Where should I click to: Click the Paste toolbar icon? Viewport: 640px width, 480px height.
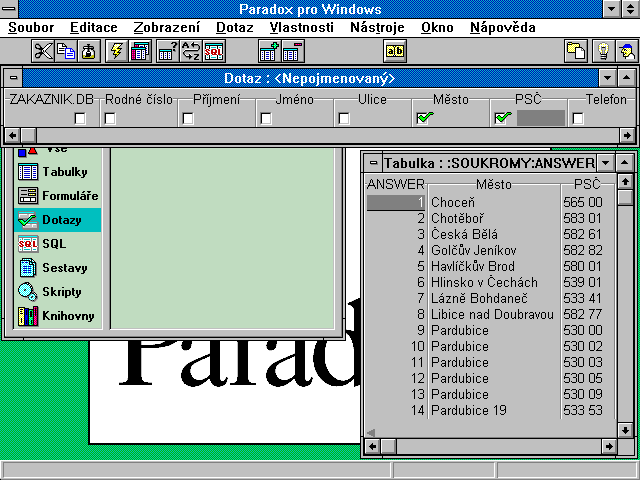[x=89, y=51]
